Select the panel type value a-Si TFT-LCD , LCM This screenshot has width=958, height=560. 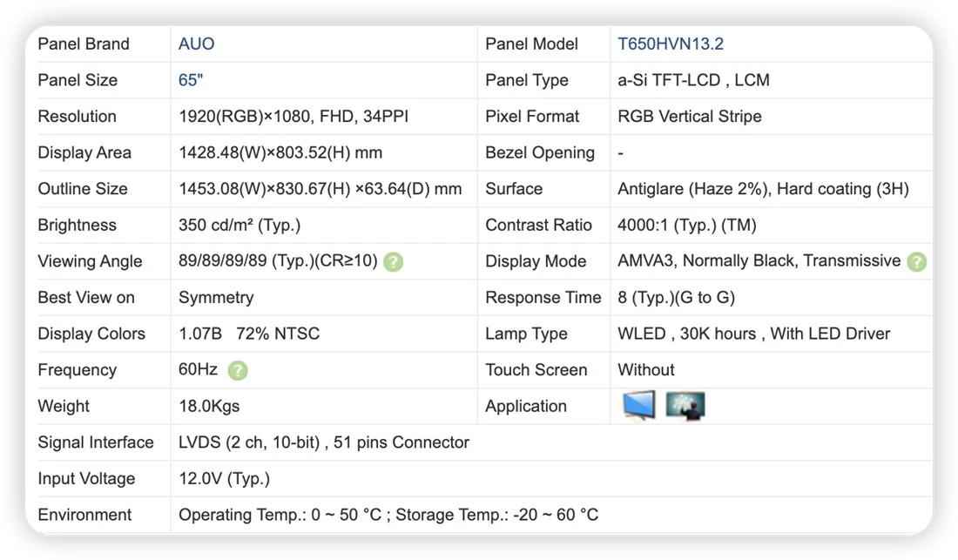pos(693,80)
